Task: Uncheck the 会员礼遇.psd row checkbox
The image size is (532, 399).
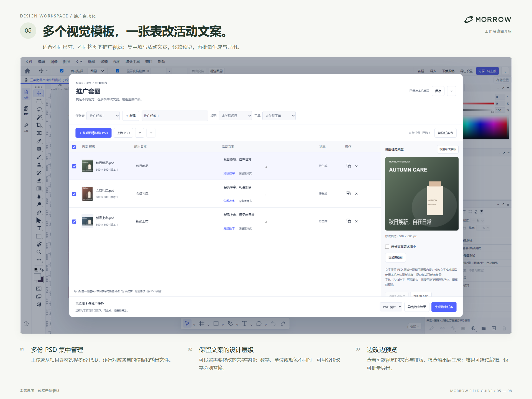Action: coord(74,194)
